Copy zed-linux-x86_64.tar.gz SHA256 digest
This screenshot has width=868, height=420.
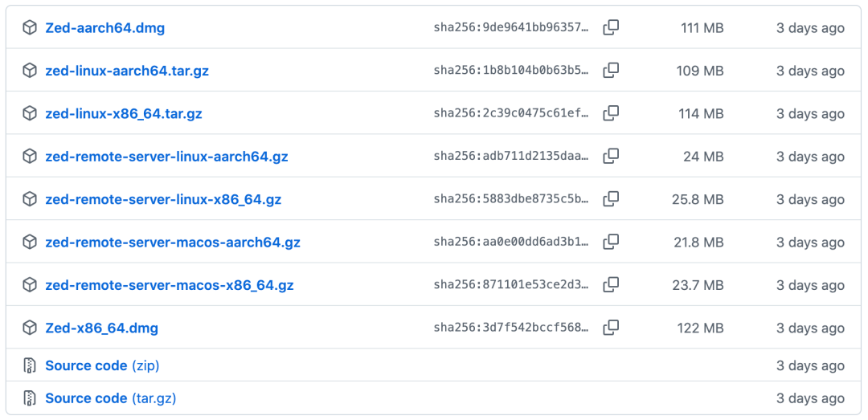tap(611, 113)
